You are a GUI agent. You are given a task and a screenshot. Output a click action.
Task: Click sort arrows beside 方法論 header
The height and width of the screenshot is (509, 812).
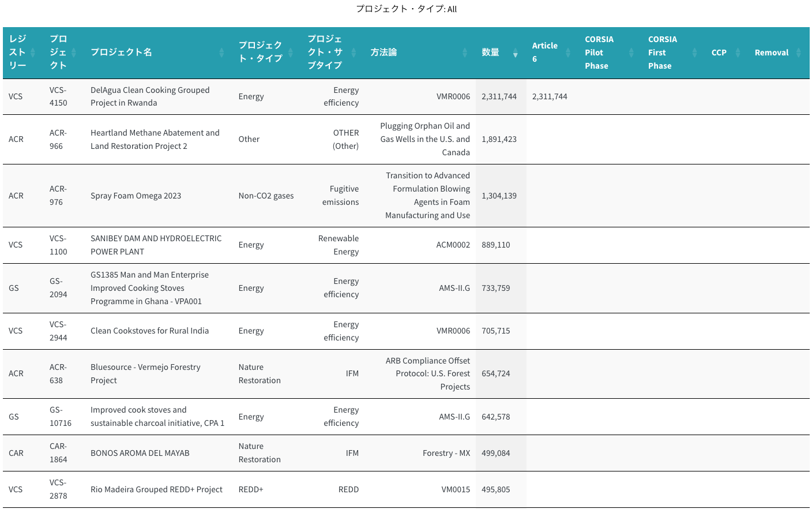[x=465, y=53]
